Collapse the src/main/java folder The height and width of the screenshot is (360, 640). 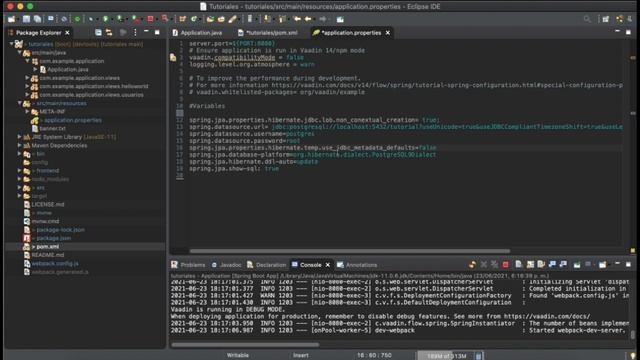point(19,52)
